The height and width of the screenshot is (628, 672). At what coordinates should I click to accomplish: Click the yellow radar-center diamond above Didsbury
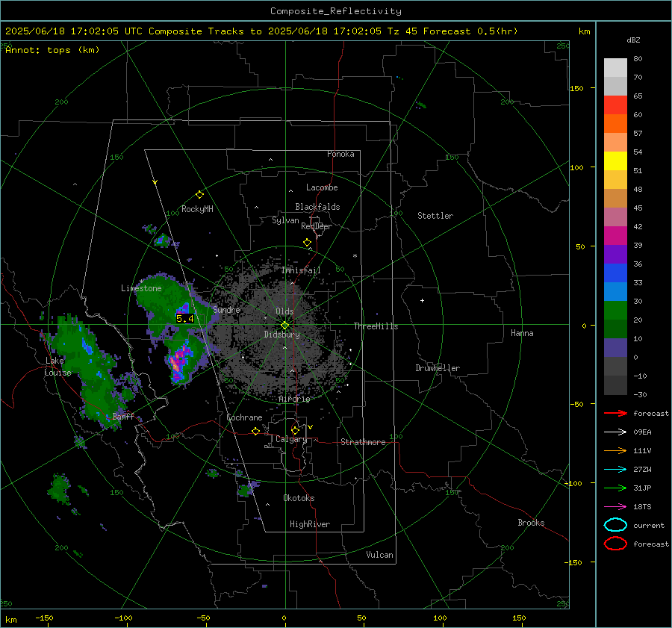tap(284, 326)
